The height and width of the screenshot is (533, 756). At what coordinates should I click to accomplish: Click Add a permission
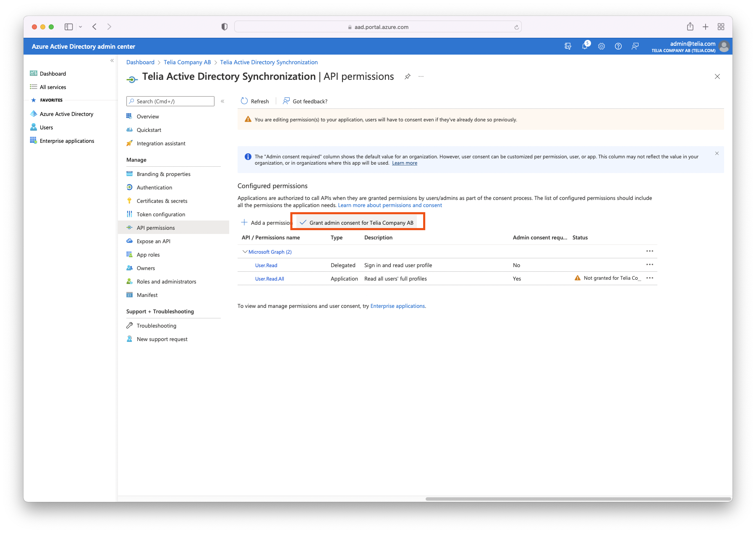point(266,223)
